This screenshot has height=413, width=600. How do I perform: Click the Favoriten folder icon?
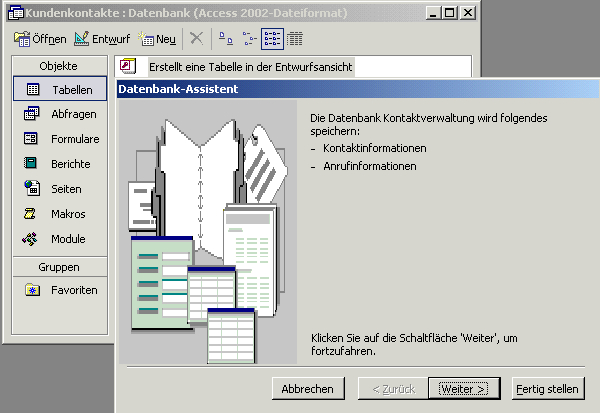32,290
